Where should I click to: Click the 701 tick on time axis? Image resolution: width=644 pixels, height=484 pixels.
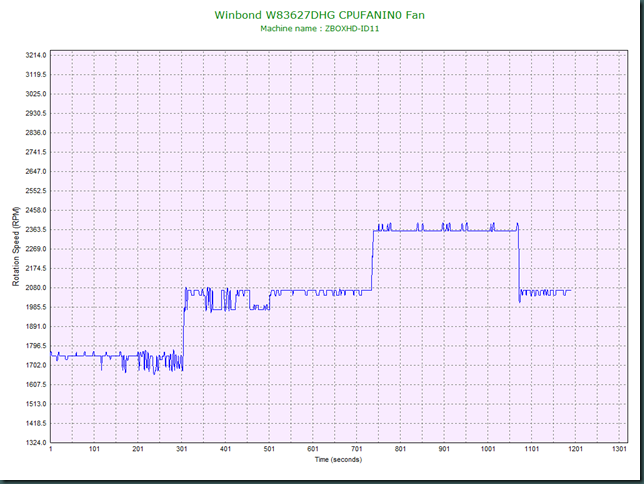coord(357,449)
